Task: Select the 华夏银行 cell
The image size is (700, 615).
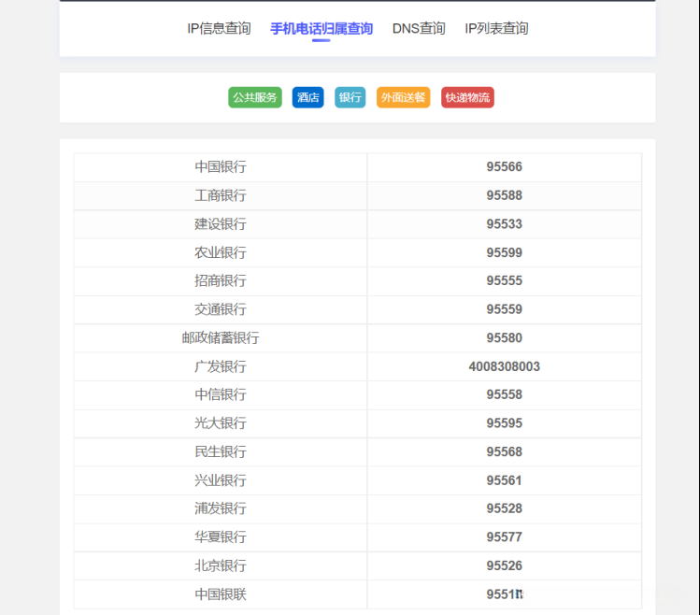Action: click(221, 537)
